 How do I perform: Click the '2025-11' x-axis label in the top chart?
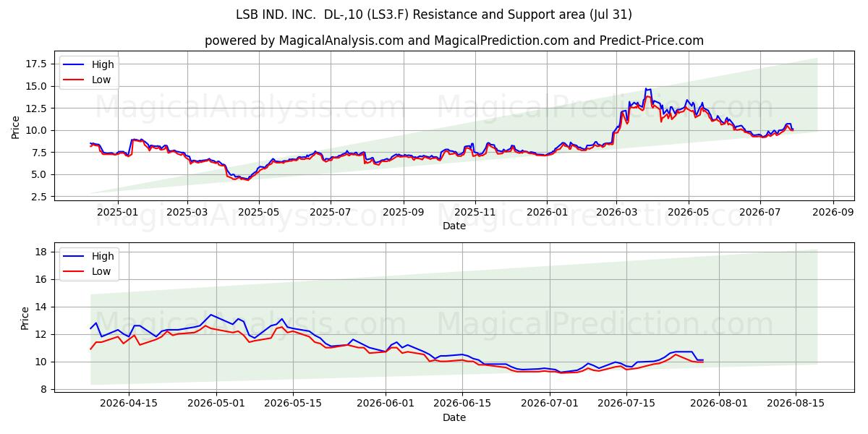(x=475, y=213)
